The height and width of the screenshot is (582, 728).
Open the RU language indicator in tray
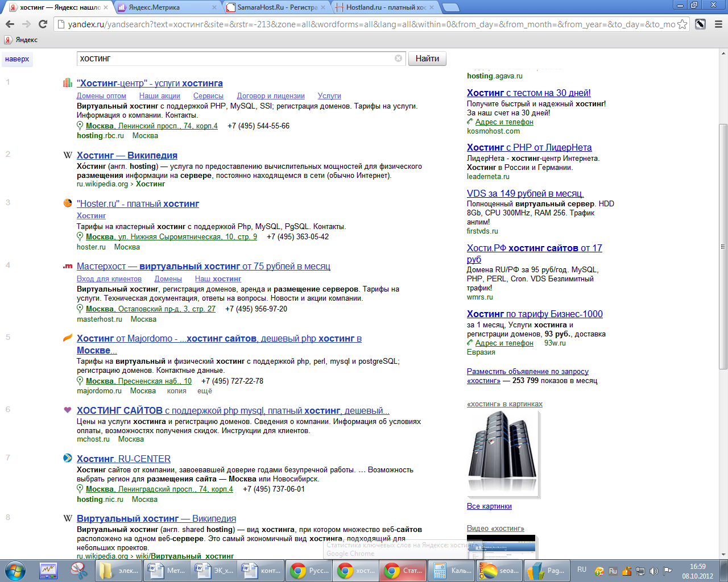click(582, 569)
